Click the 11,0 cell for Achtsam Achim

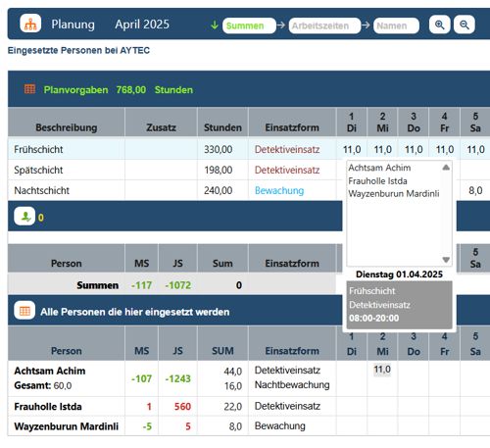coord(382,370)
